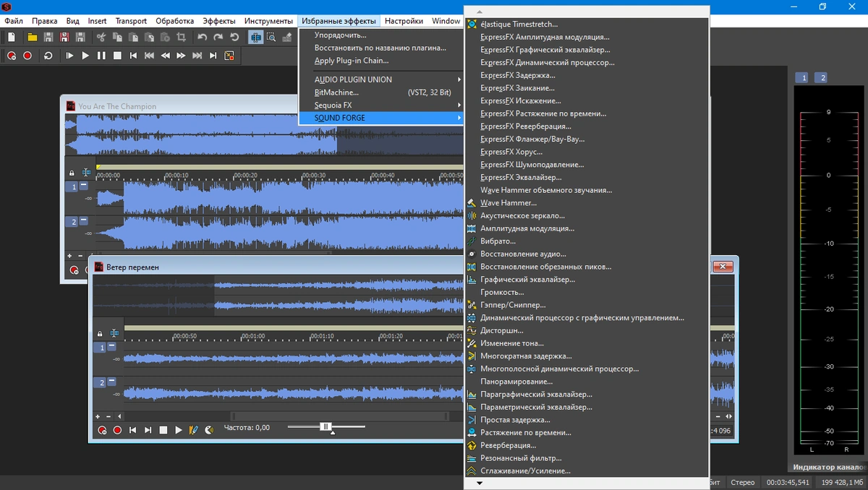Toggle lock icon in Ветер перемен window
The height and width of the screenshot is (490, 868).
point(100,334)
